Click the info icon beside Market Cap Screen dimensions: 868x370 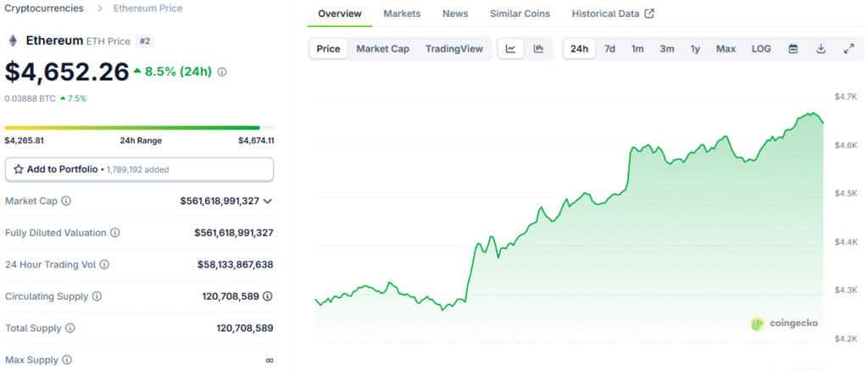point(66,202)
